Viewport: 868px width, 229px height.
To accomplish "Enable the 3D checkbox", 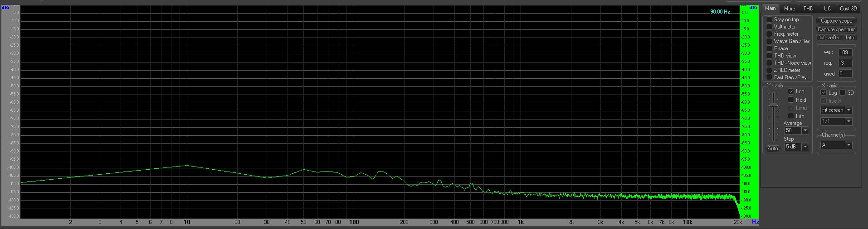I will pos(843,93).
